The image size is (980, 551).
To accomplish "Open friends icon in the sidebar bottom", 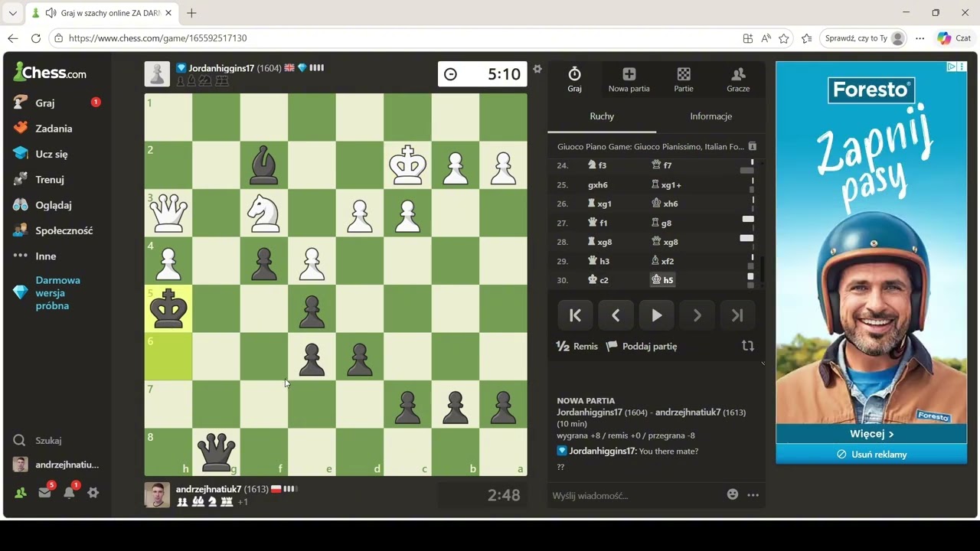I will pyautogui.click(x=21, y=493).
